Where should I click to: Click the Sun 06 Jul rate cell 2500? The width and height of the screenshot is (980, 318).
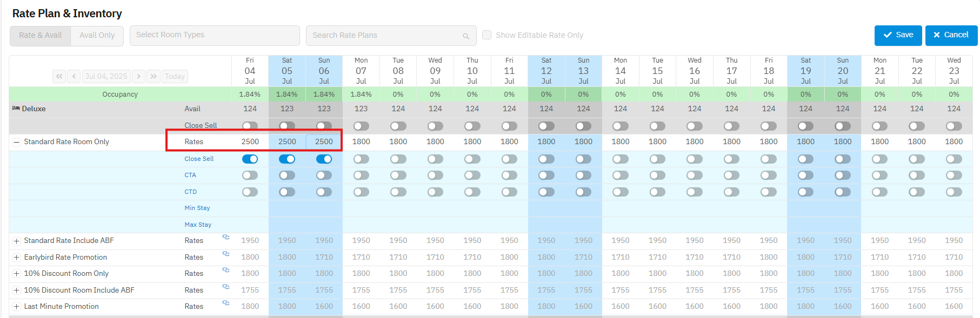coord(324,142)
